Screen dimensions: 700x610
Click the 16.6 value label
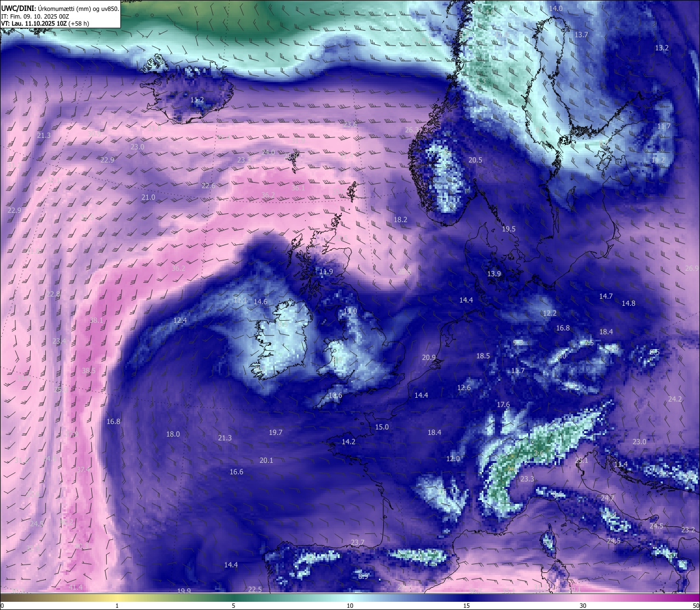click(x=236, y=472)
